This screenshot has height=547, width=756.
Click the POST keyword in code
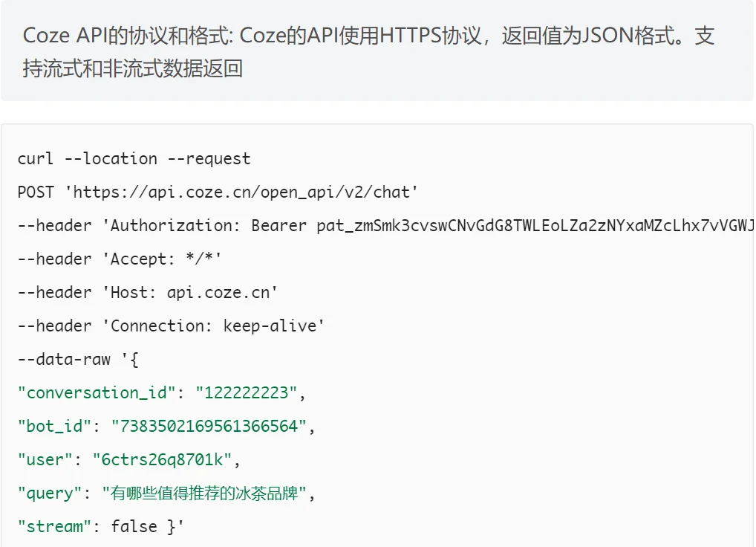pos(36,192)
